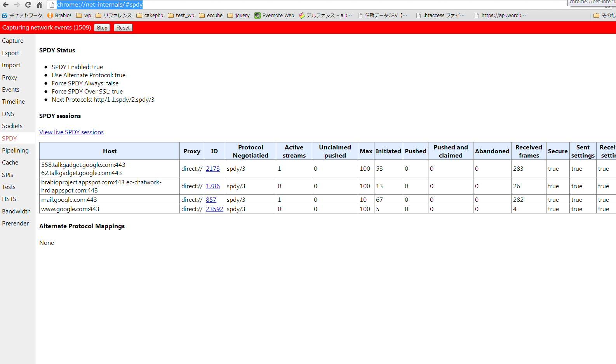Viewport: 616px width, 364px height.
Task: Open the cakephp bookmarks folder
Action: click(150, 16)
